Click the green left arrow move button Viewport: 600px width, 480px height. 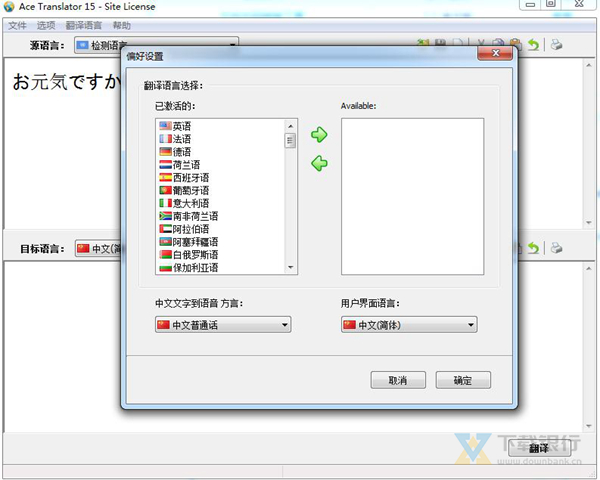click(319, 163)
